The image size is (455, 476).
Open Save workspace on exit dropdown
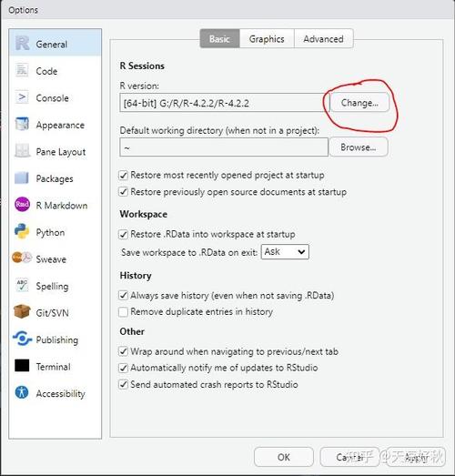coord(285,252)
